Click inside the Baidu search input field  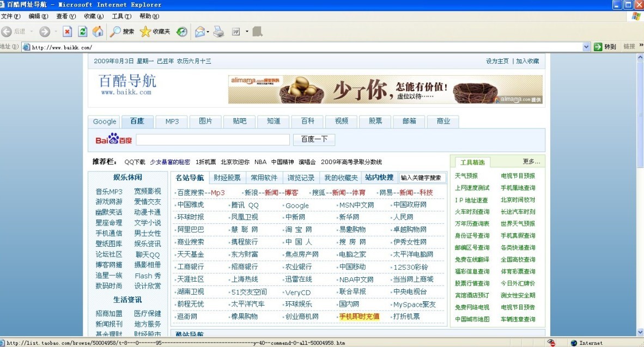point(212,139)
